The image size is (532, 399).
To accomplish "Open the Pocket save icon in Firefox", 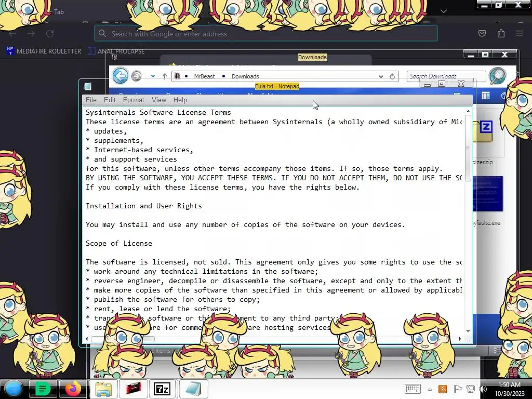I will point(482,33).
